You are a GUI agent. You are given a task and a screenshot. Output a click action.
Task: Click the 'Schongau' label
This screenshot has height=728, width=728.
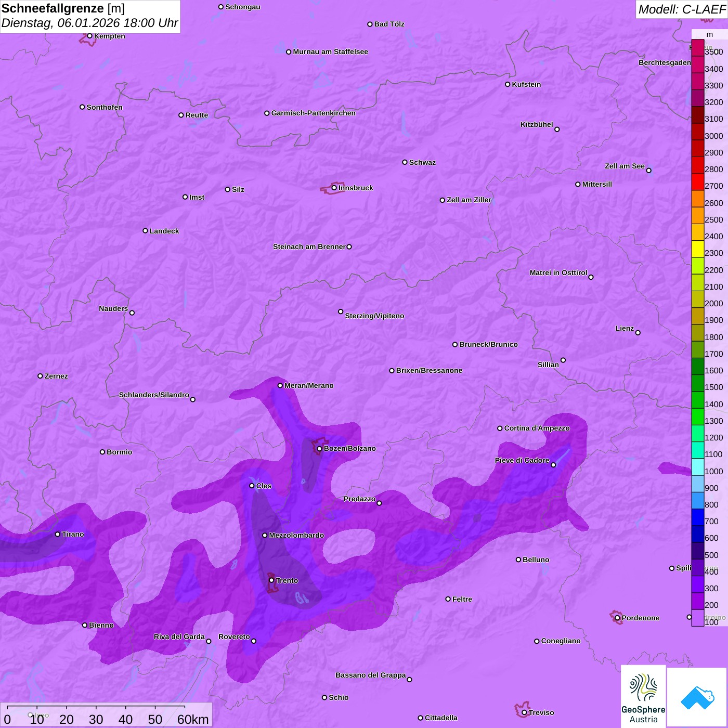click(x=243, y=7)
